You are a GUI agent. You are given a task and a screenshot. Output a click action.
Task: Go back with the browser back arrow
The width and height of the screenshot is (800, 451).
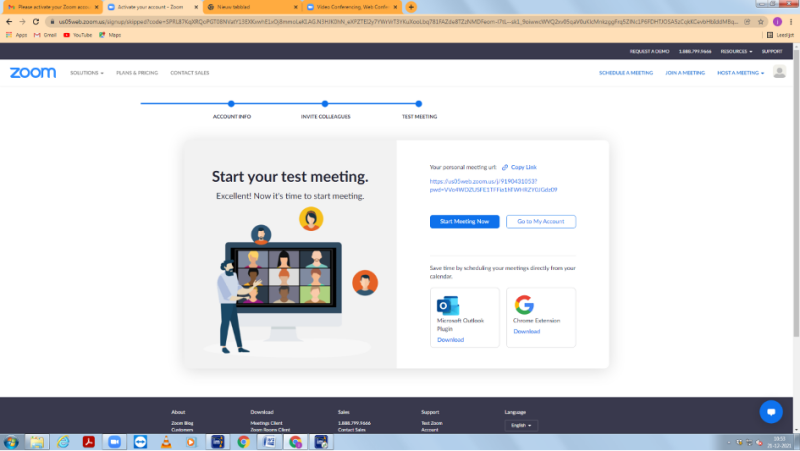9,21
